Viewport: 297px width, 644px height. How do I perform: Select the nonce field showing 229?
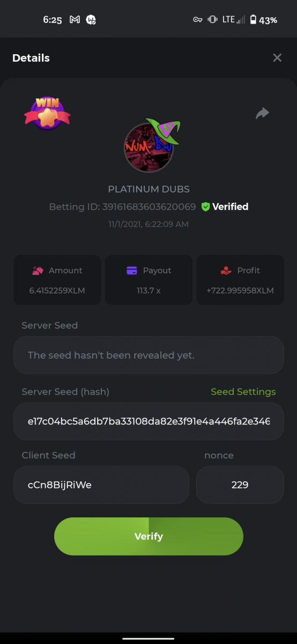(x=240, y=485)
